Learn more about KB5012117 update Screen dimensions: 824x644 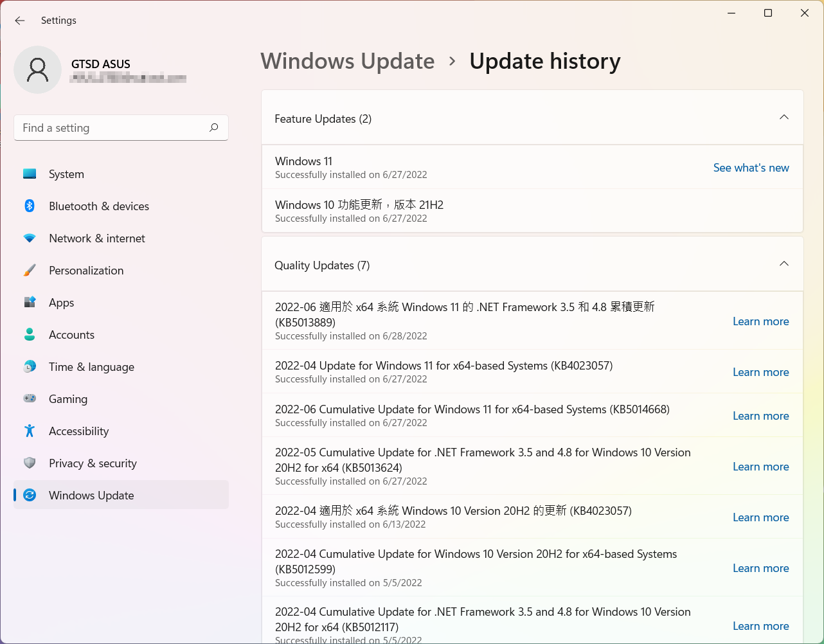[760, 626]
